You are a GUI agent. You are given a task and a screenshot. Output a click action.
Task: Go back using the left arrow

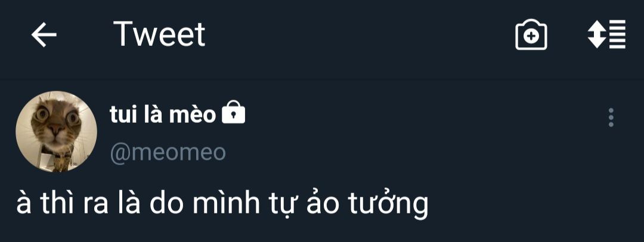click(44, 35)
